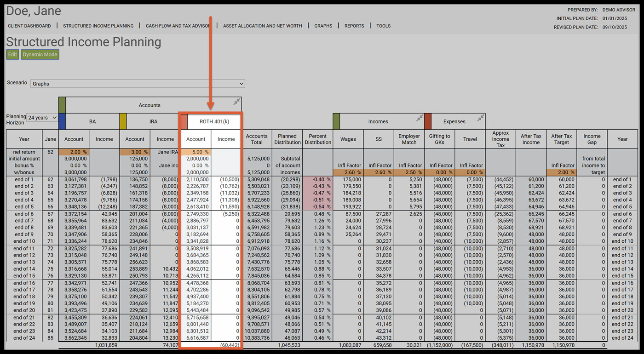Click the Accounts group header
This screenshot has width=644, height=354.
pos(149,105)
